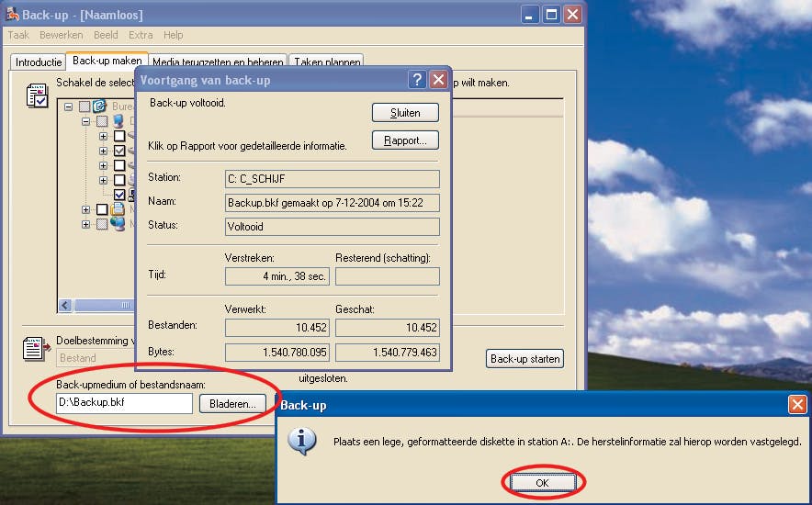
Task: Tick the fourth drive checkbox under the computer node
Action: click(x=119, y=180)
